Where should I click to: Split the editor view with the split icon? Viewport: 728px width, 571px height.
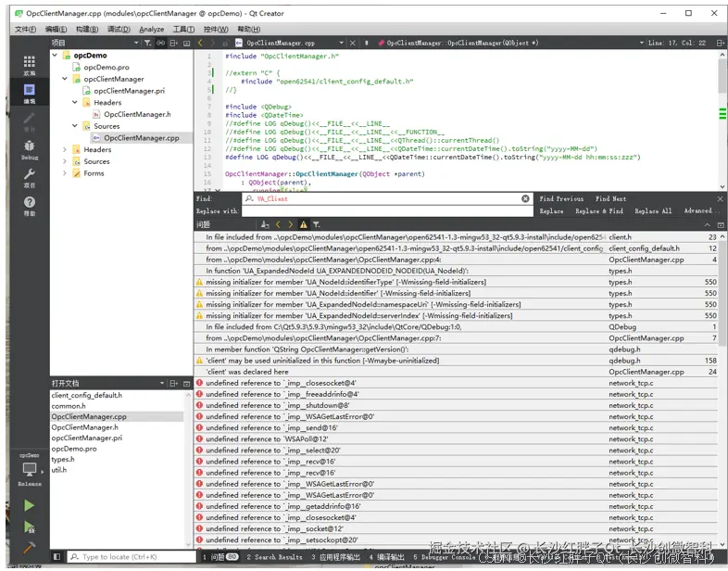(x=720, y=43)
